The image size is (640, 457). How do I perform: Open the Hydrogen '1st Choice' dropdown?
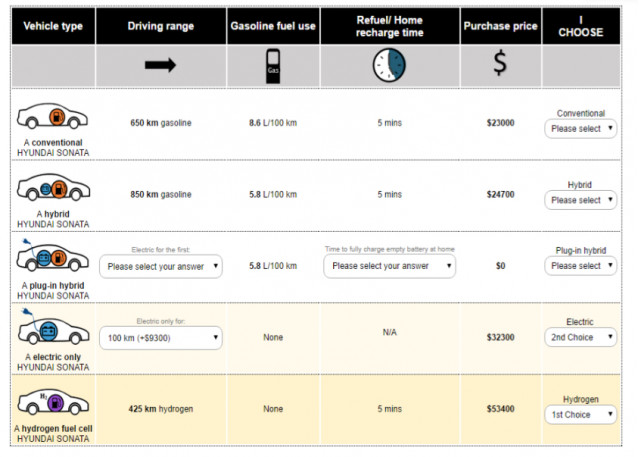pos(580,415)
